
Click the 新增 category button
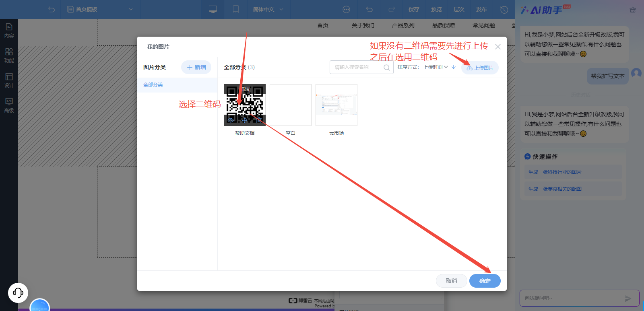click(196, 67)
